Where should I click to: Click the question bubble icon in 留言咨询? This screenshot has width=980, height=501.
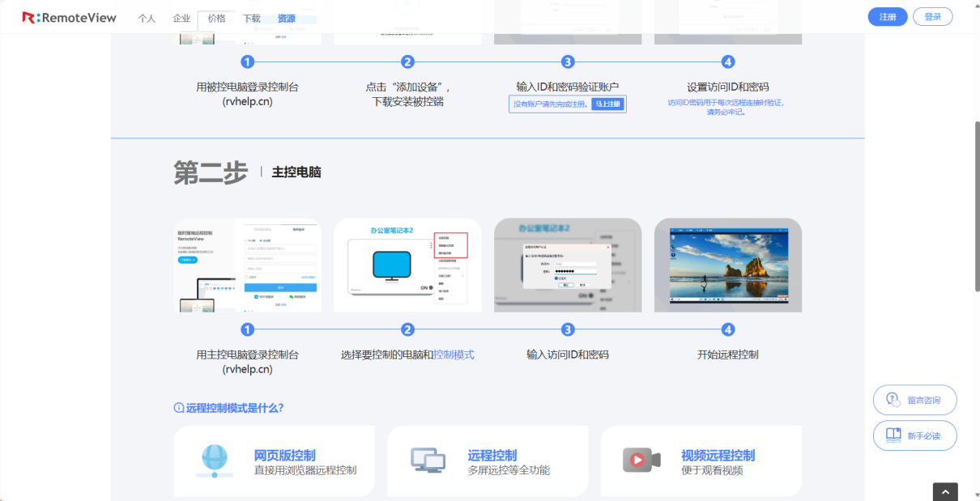[893, 400]
